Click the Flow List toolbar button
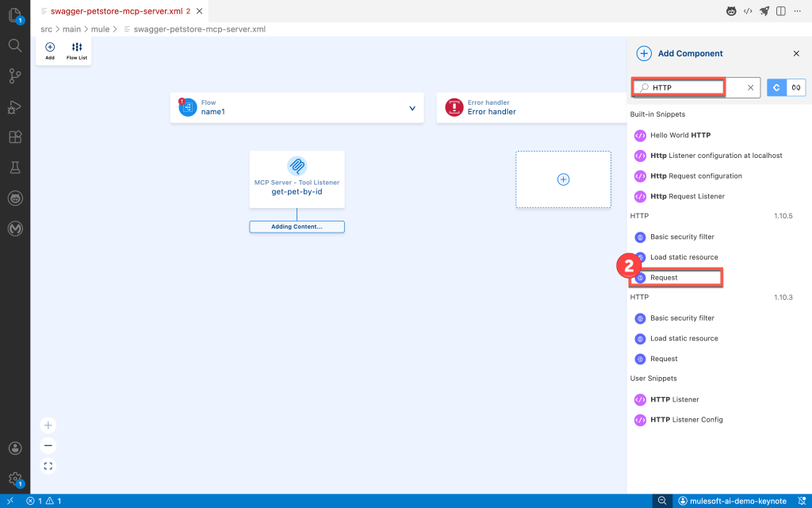The image size is (812, 508). 77,51
